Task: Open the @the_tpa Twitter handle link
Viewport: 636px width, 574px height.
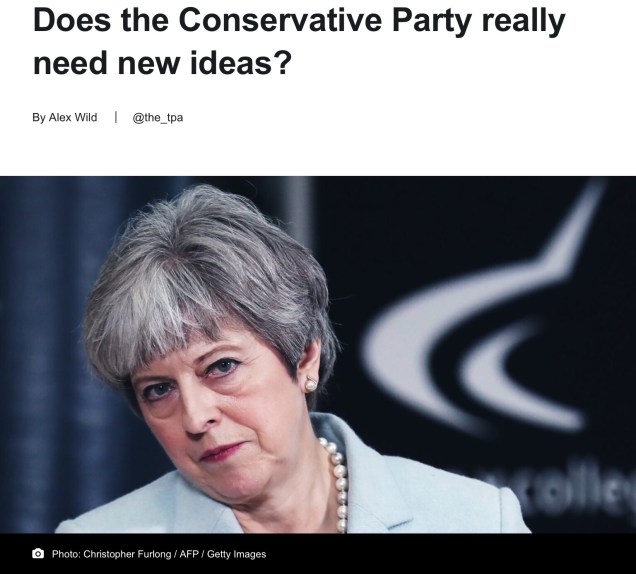Action: pos(158,118)
